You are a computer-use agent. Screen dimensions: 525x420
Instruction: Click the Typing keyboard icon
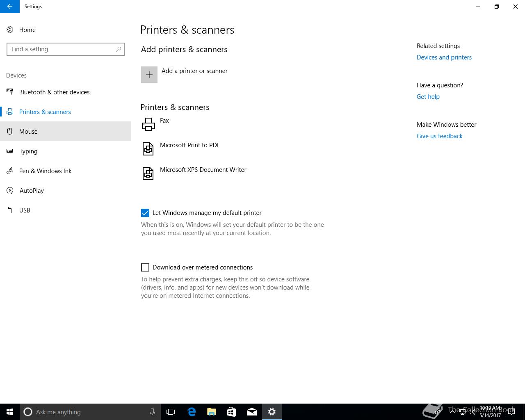(x=10, y=151)
